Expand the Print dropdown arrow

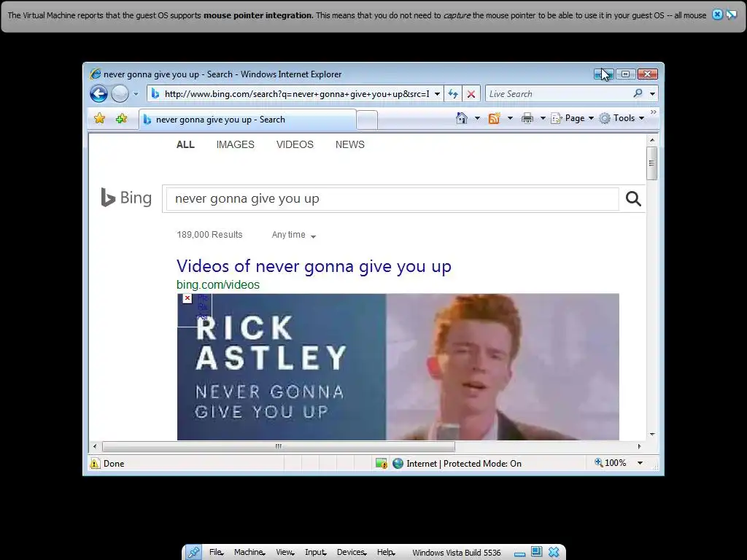tap(543, 118)
